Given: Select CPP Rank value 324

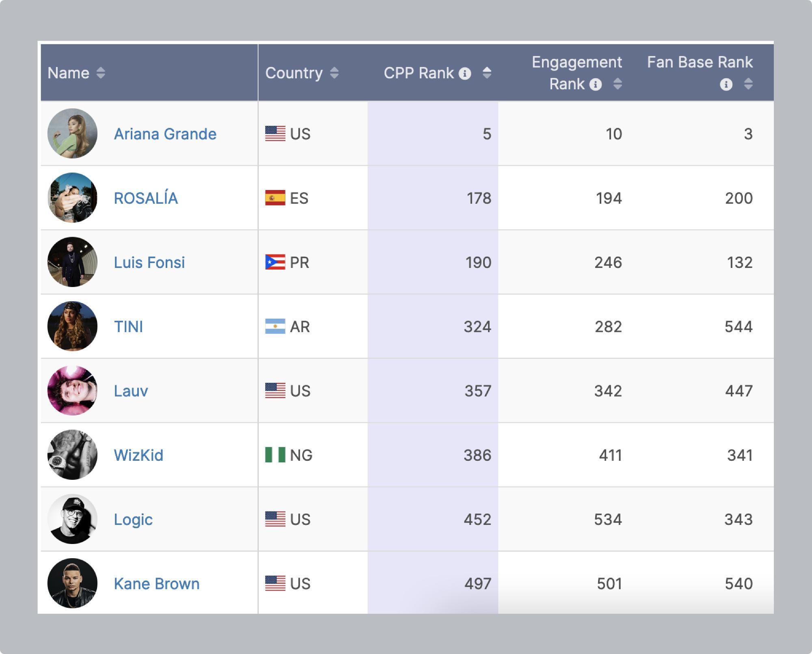Looking at the screenshot, I should pyautogui.click(x=477, y=327).
